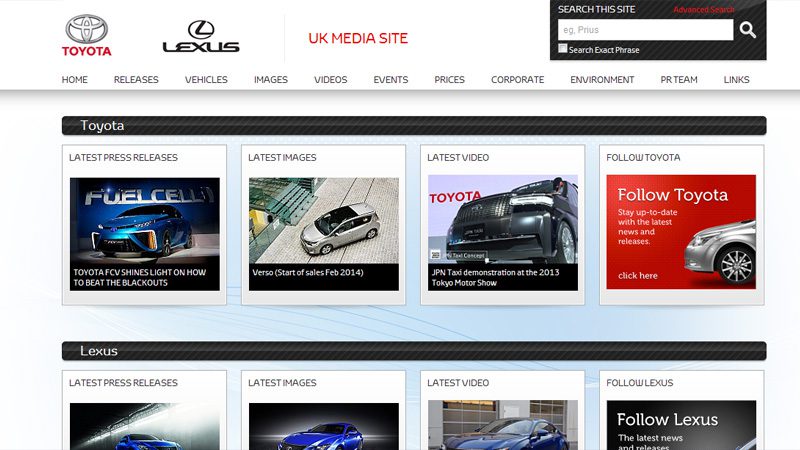
Task: Click the UK MEDIA SITE title
Action: pyautogui.click(x=358, y=38)
